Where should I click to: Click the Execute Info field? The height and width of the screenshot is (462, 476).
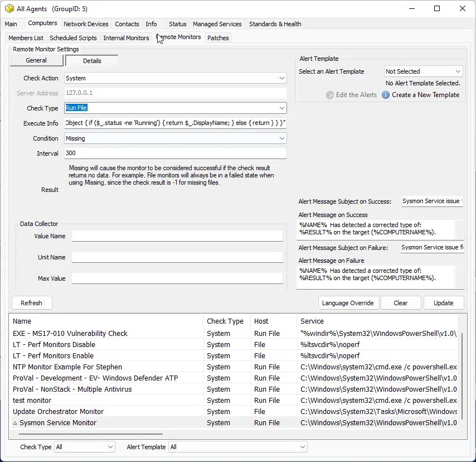tap(175, 123)
